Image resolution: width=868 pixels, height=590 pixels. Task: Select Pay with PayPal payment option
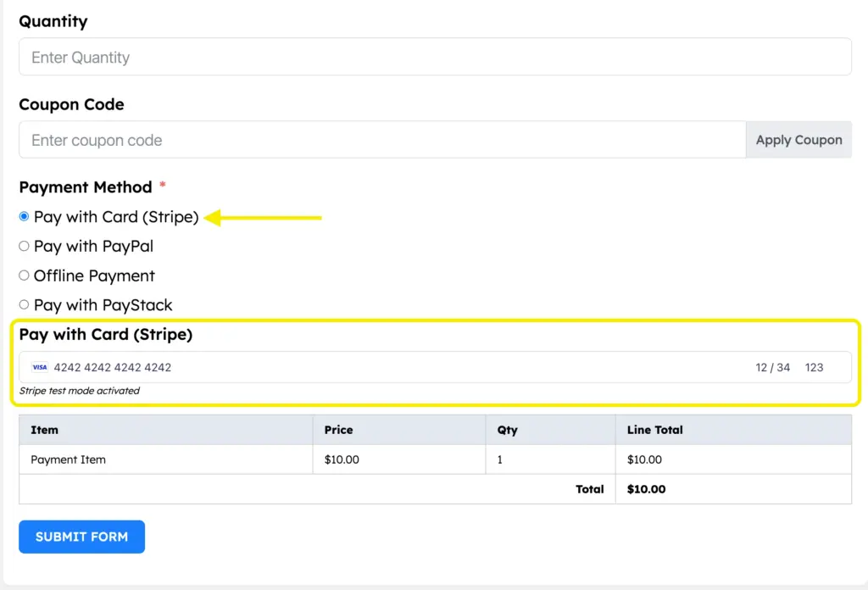[x=24, y=246]
